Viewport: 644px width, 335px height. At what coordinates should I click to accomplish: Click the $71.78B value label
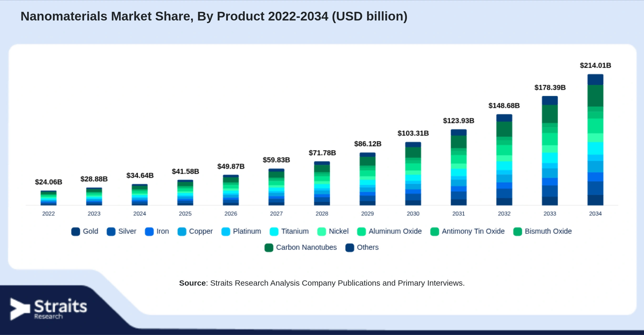322,153
